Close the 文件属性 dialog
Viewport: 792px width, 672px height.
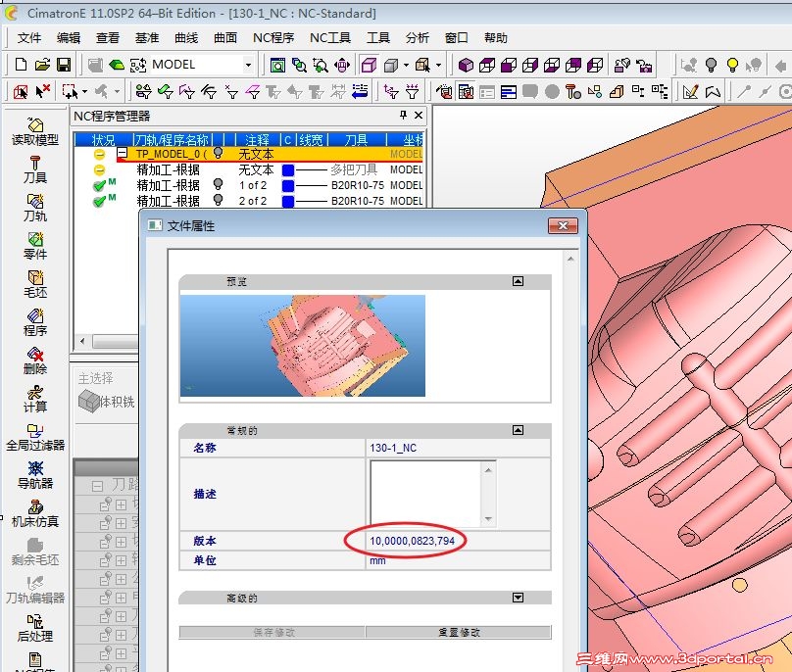tap(563, 225)
